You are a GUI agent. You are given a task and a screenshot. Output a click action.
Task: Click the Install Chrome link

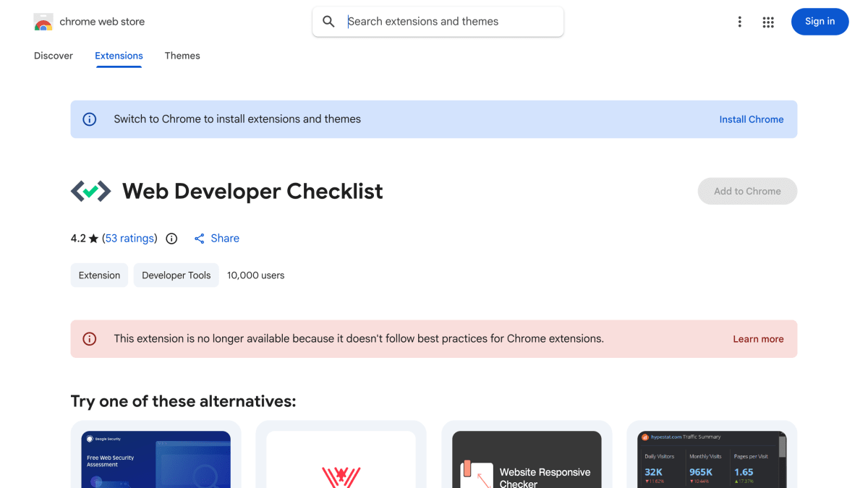[752, 119]
